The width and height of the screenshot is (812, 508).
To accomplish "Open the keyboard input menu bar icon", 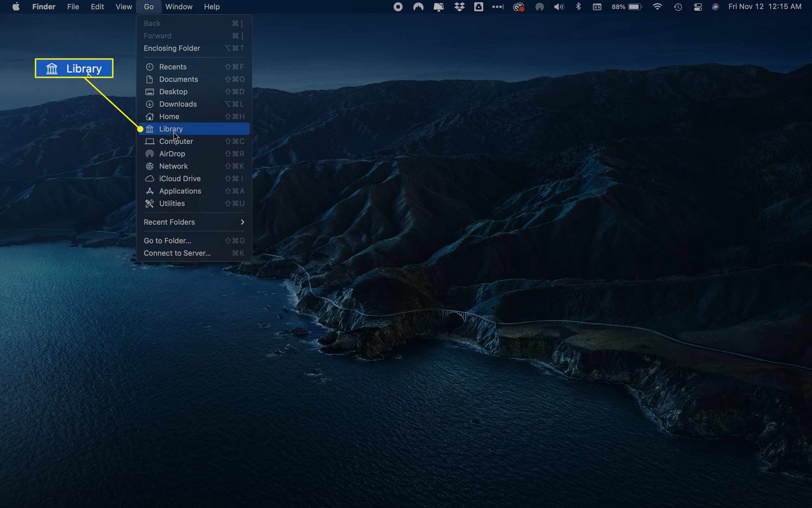I will tap(597, 7).
